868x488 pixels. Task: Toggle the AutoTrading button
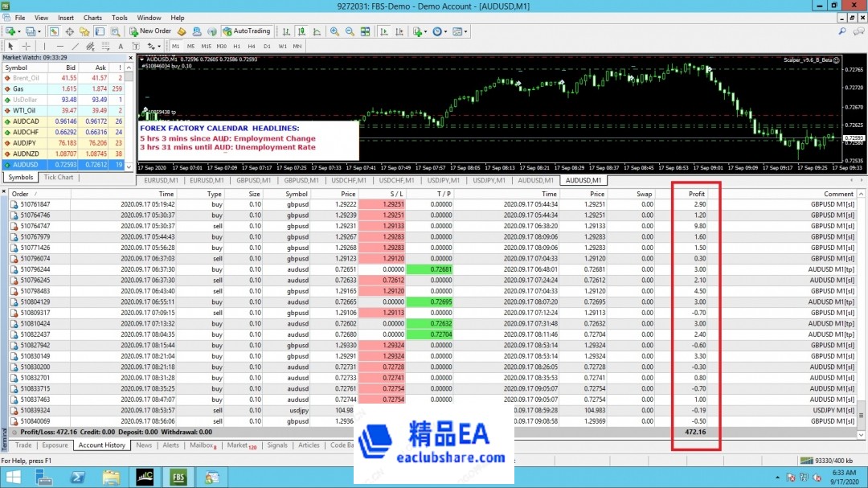247,31
